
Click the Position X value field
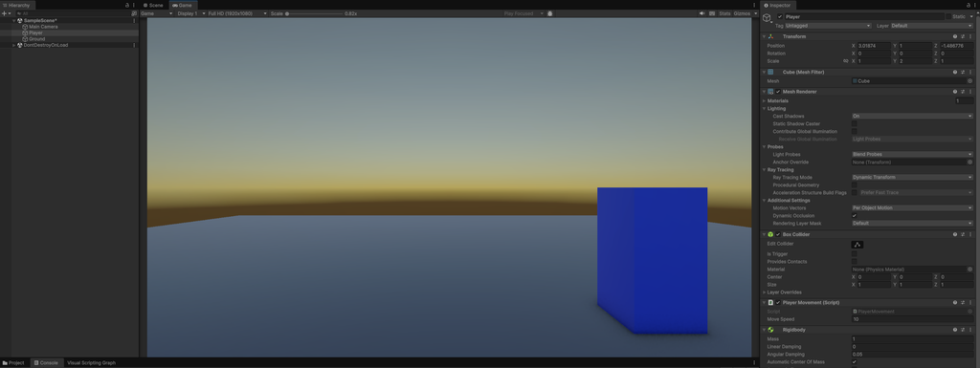tap(874, 46)
